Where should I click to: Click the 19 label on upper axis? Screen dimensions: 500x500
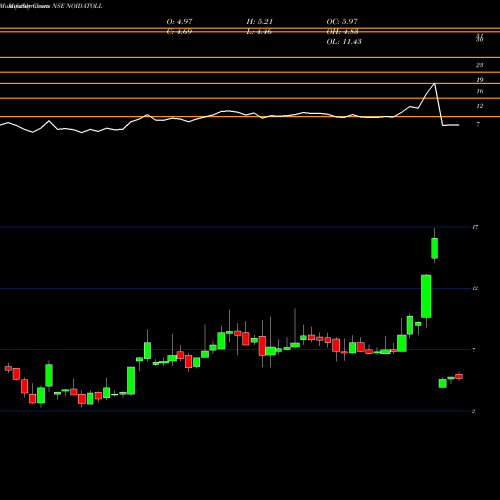[479, 80]
